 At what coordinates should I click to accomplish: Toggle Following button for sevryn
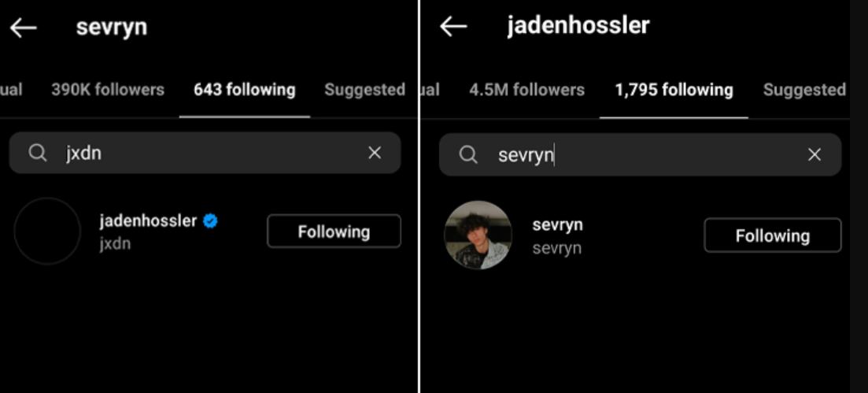[773, 235]
